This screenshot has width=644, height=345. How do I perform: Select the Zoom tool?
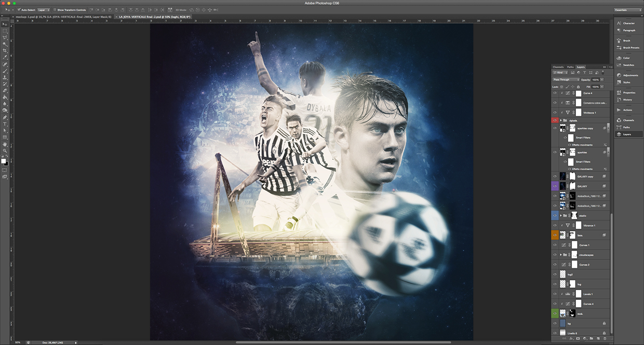pyautogui.click(x=5, y=150)
